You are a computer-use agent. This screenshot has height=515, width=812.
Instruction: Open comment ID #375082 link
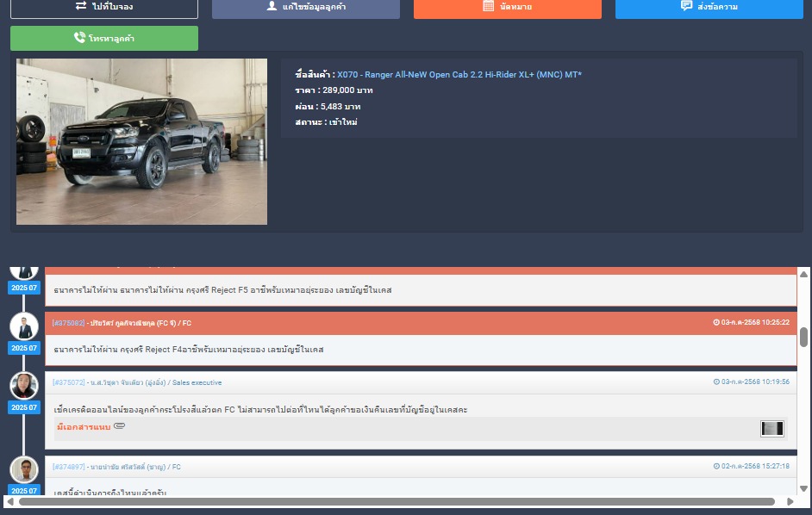point(68,323)
